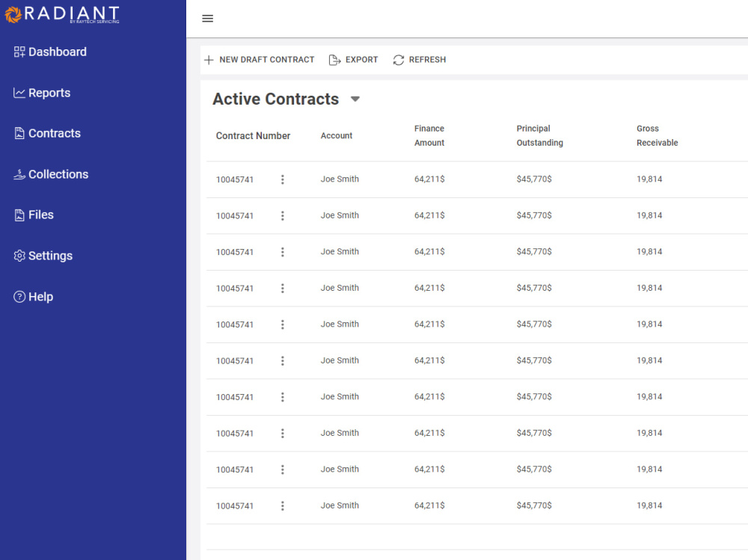Open the three-dot menu in the fourth contract row
The image size is (748, 560).
[x=283, y=288]
